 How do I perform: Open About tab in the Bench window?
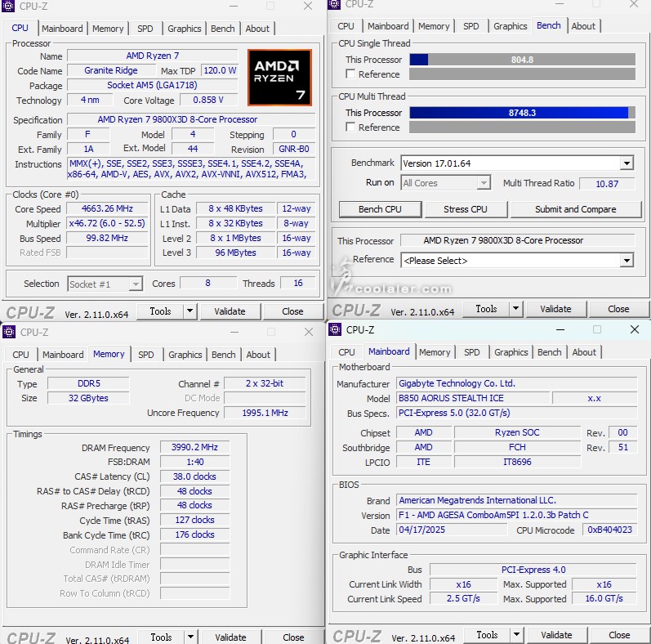(x=583, y=26)
